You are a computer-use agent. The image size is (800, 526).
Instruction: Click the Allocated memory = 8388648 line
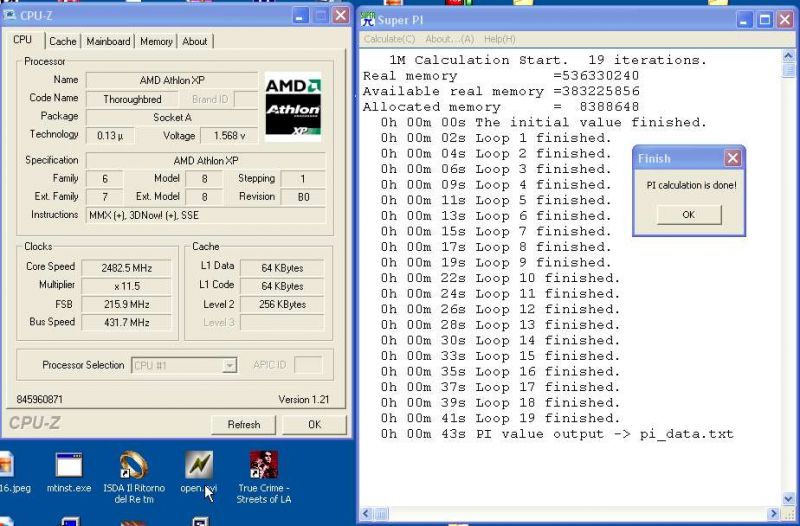click(x=501, y=107)
